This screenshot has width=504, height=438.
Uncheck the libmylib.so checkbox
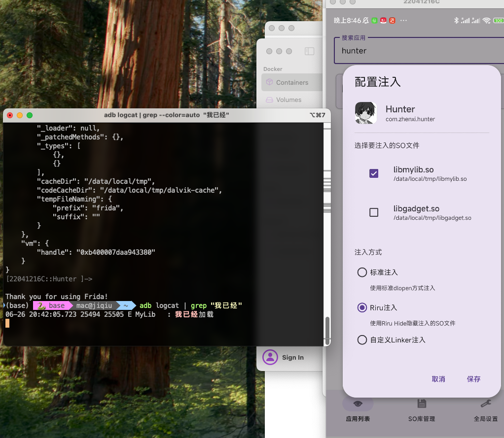coord(374,173)
